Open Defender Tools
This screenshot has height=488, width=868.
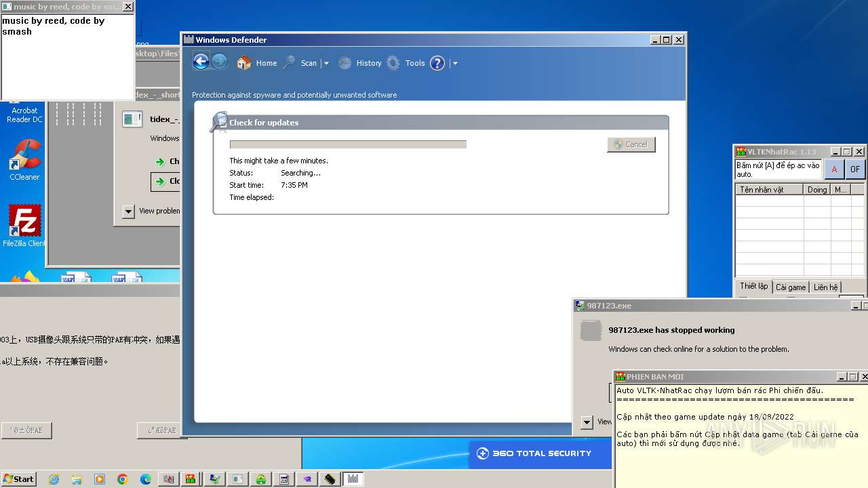click(406, 63)
